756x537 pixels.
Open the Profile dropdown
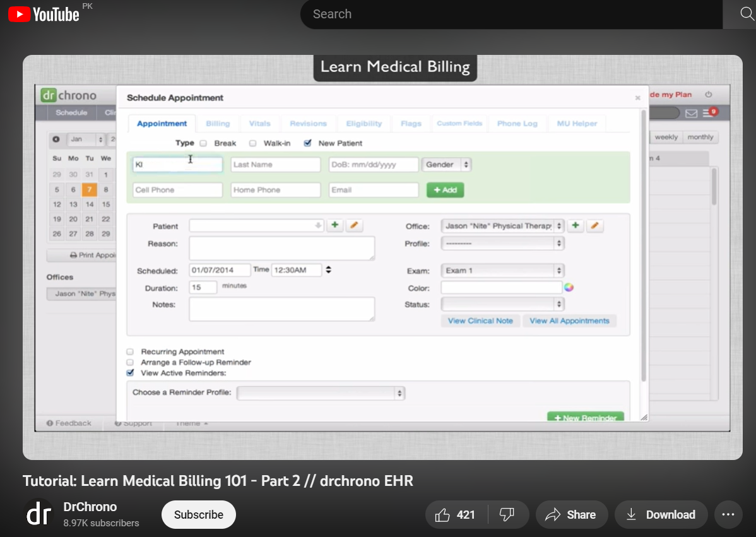tap(502, 244)
